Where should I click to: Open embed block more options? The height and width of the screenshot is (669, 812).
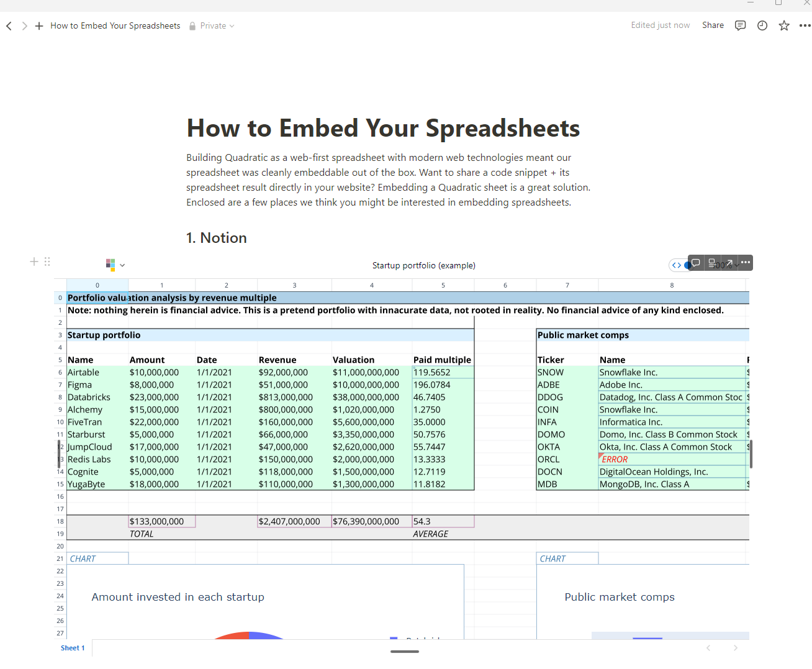[746, 263]
